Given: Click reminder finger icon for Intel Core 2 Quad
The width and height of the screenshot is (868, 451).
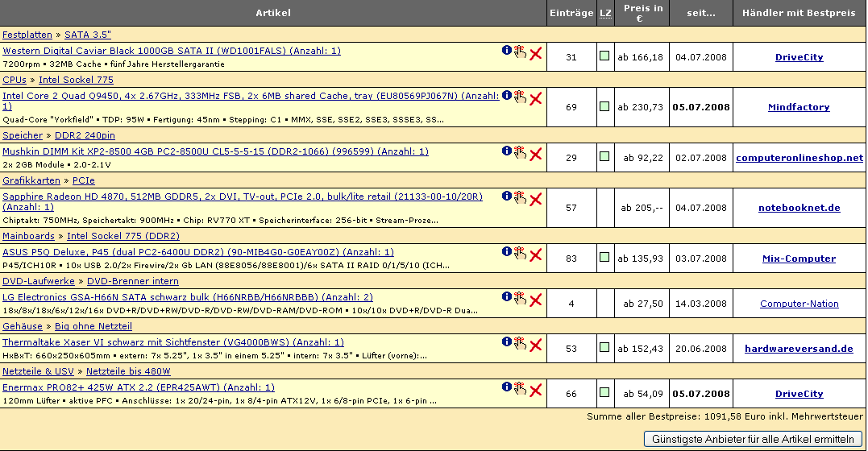Looking at the screenshot, I should [x=520, y=97].
